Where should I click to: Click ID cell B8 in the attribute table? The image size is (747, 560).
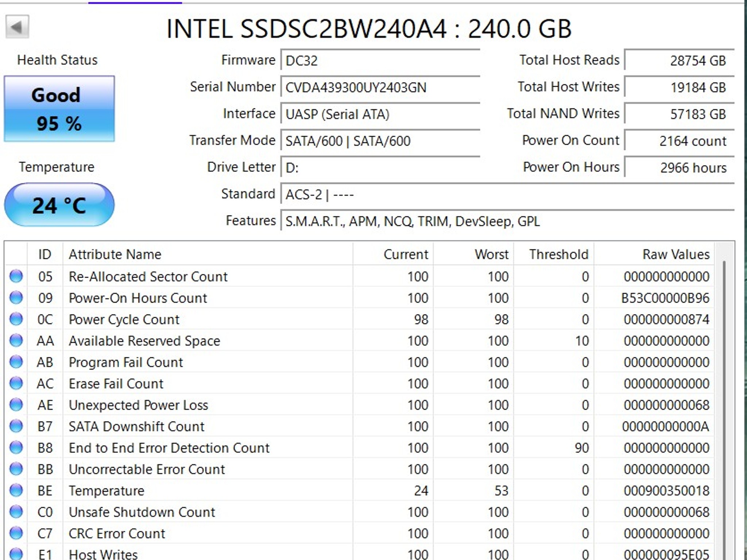tap(45, 448)
